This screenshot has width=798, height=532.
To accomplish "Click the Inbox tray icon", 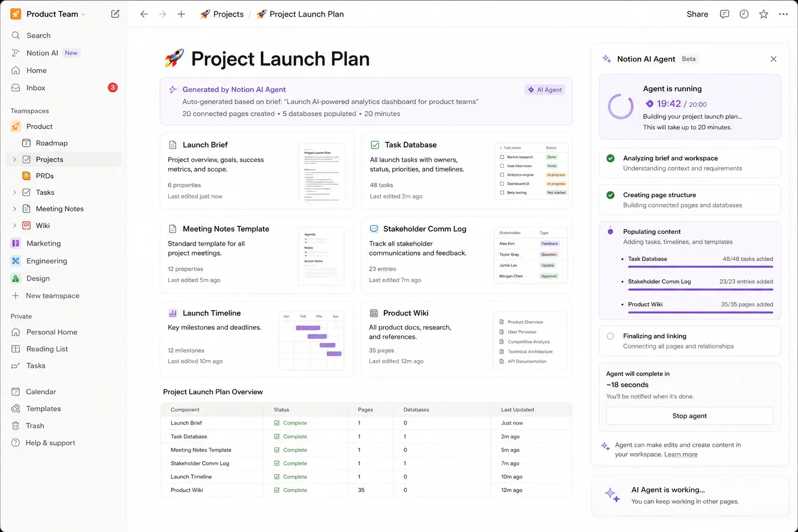I will click(x=16, y=88).
